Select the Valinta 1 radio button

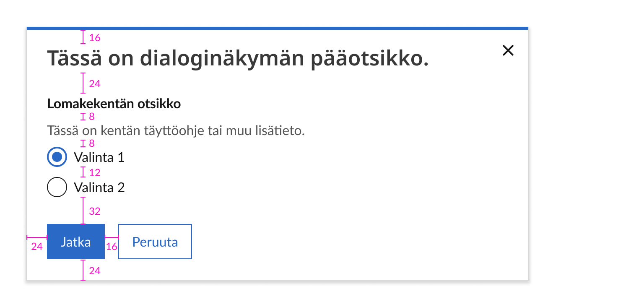point(57,157)
